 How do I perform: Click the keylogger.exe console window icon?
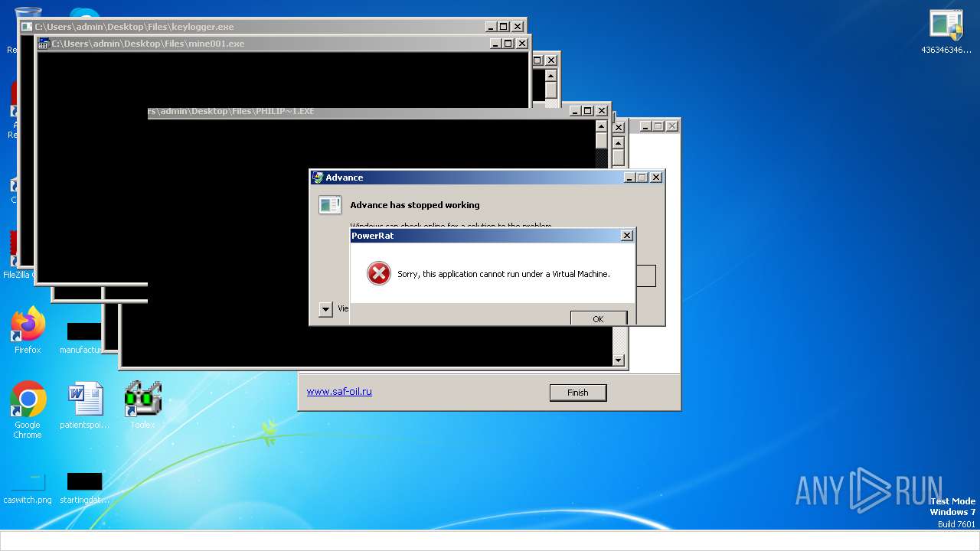point(27,27)
